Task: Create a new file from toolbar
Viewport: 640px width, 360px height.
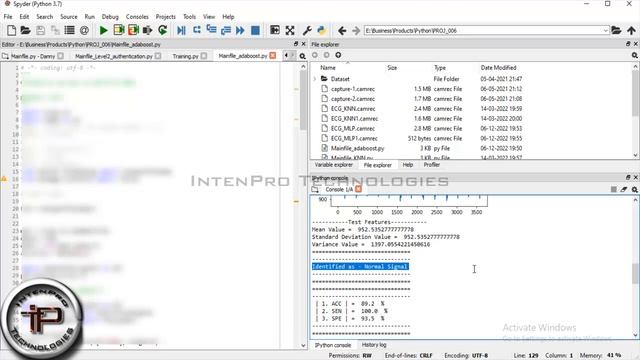Action: coord(11,30)
